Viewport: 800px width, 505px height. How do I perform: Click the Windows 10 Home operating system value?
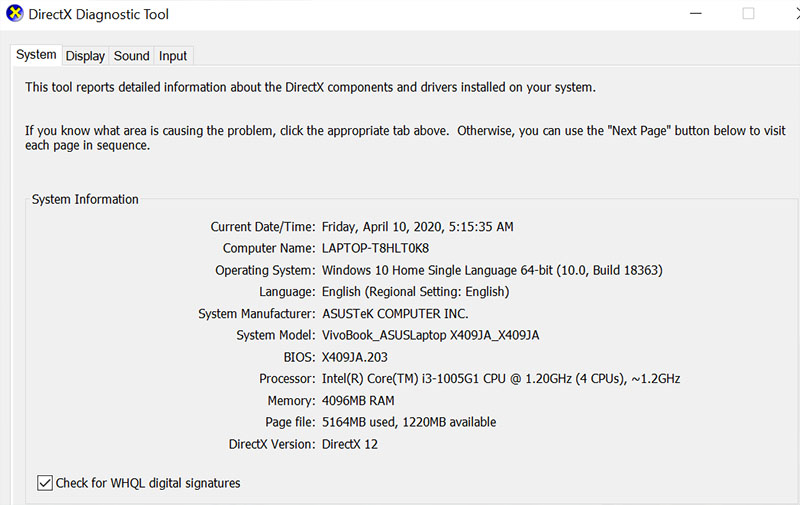(x=491, y=270)
